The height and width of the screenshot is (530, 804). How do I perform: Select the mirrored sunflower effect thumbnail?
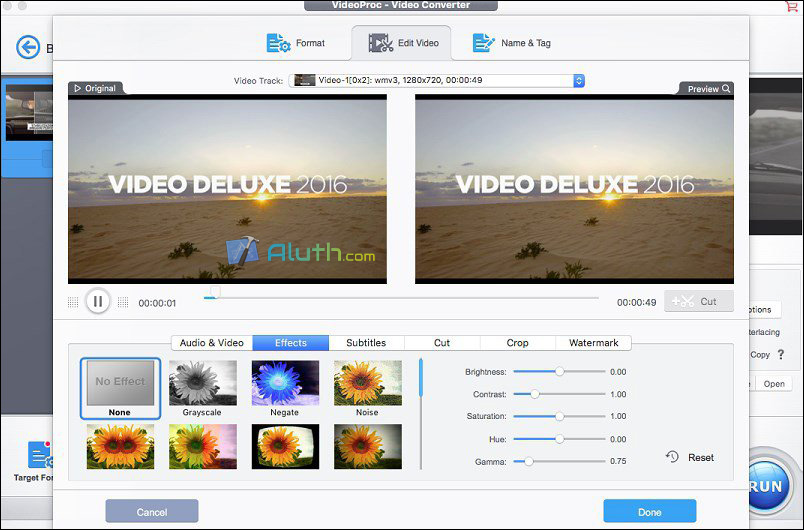(x=120, y=446)
